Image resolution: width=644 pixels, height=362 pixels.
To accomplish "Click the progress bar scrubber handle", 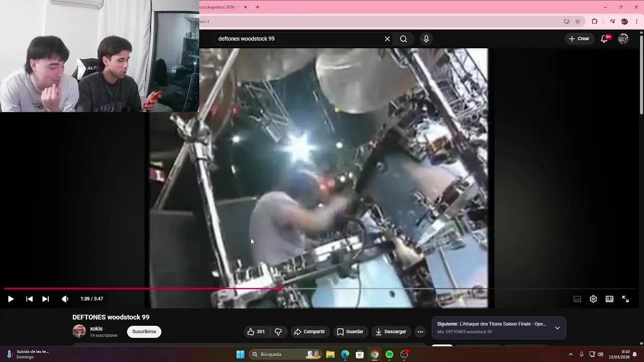I will coord(280,289).
